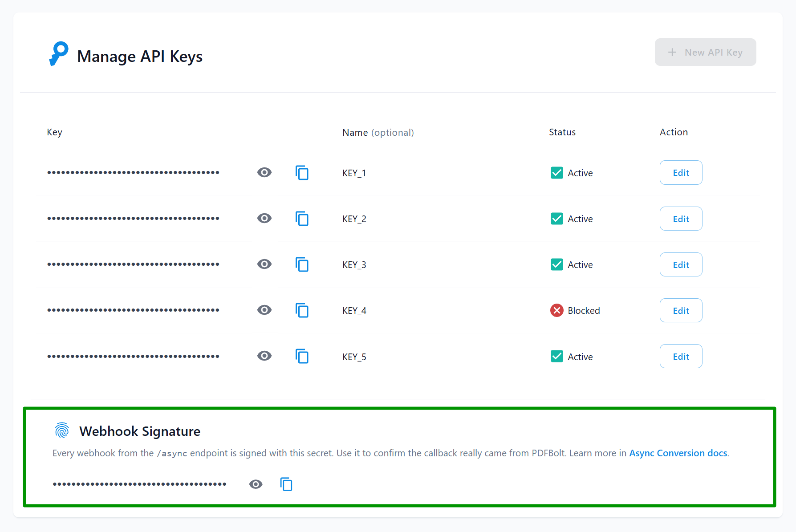The width and height of the screenshot is (796, 532).
Task: Edit the blocked KEY_4 entry
Action: (x=681, y=310)
